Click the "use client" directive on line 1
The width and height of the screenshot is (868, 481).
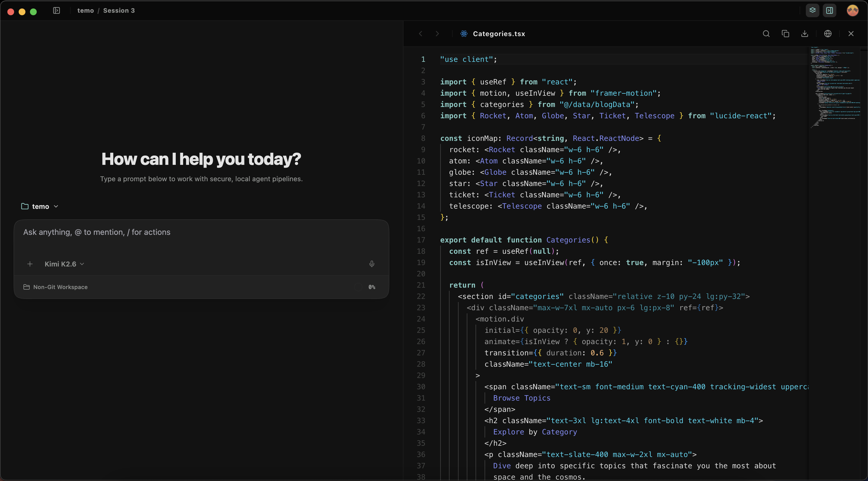[466, 59]
